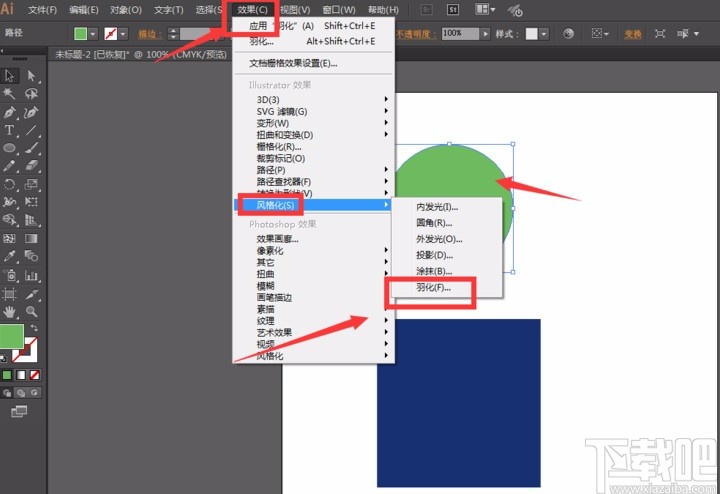Image resolution: width=720 pixels, height=494 pixels.
Task: Select the Free Transform tool
Action: (x=31, y=202)
